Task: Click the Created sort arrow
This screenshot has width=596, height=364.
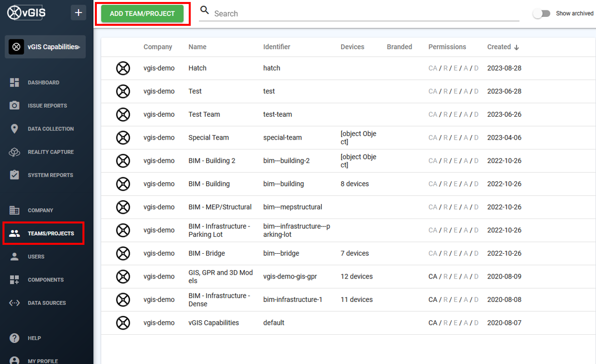Action: click(x=517, y=47)
